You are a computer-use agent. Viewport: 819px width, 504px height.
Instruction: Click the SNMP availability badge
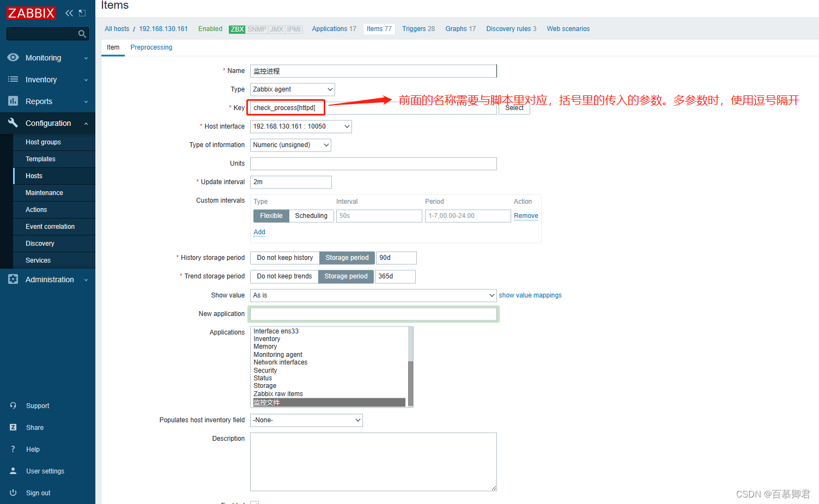tap(257, 29)
